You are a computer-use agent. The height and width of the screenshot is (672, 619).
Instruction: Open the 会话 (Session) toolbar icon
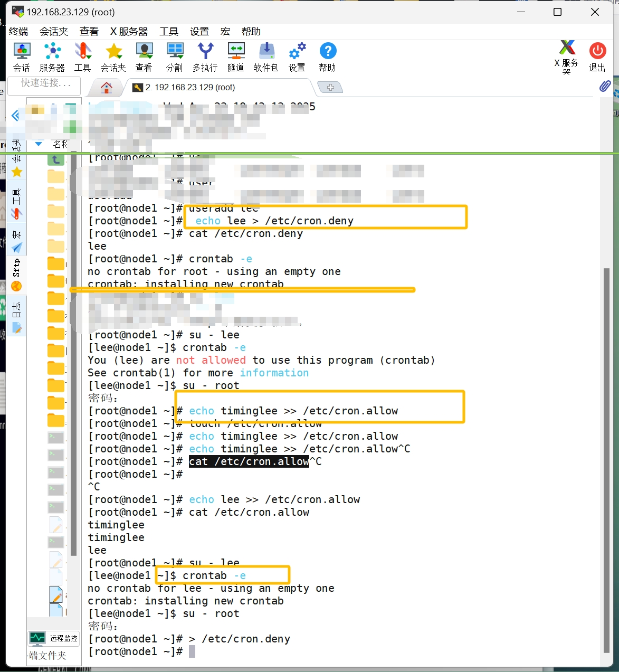tap(22, 57)
